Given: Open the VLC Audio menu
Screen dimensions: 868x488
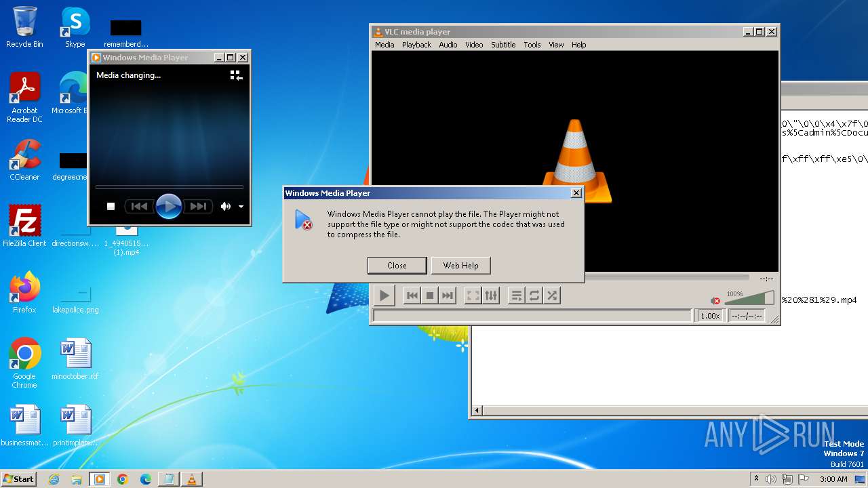Looking at the screenshot, I should [448, 45].
